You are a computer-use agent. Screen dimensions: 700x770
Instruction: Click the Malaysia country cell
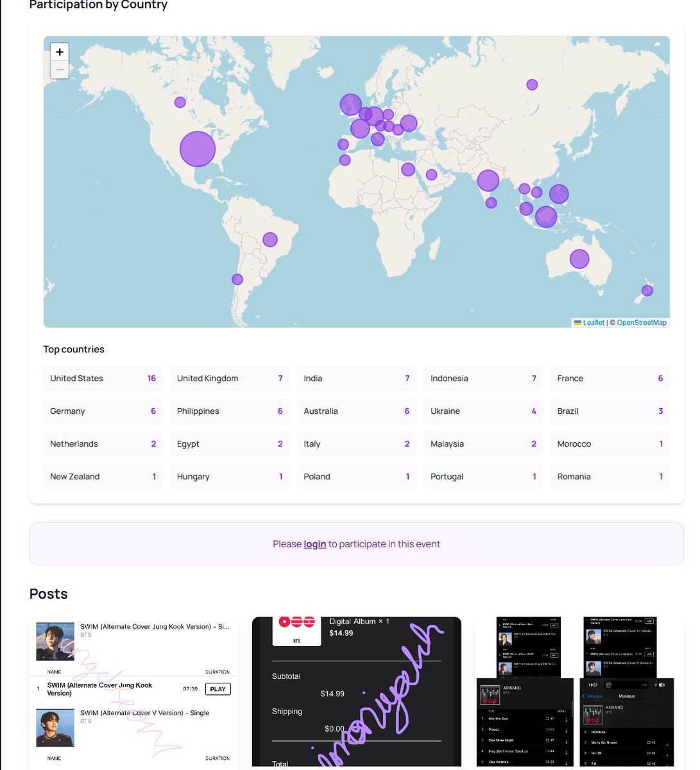click(483, 444)
